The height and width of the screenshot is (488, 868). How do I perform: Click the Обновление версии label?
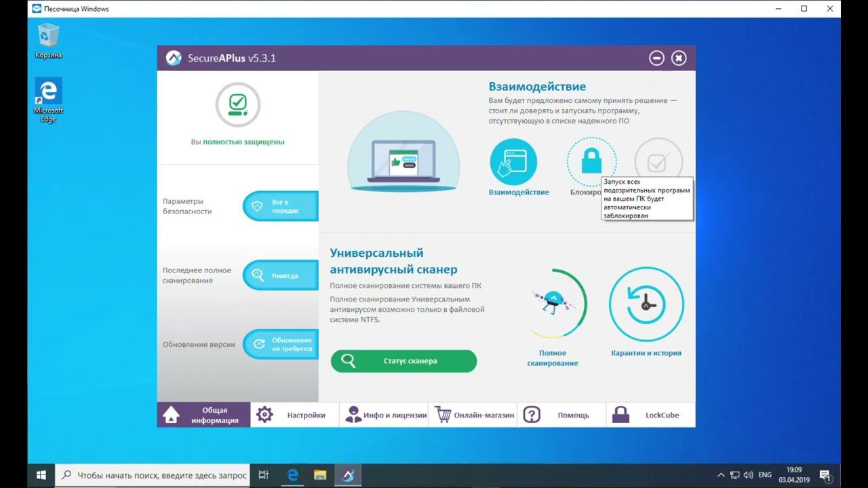click(199, 344)
